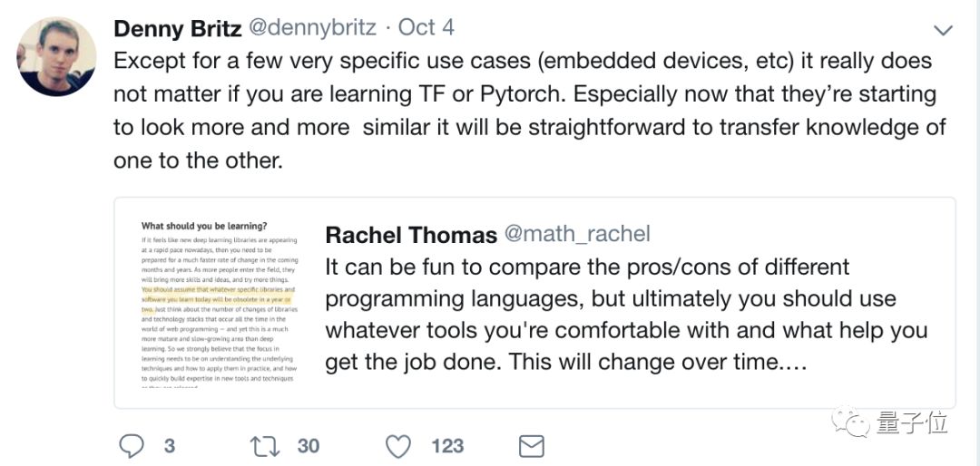Click the @dennybritz handle
The height and width of the screenshot is (466, 980).
pyautogui.click(x=312, y=28)
